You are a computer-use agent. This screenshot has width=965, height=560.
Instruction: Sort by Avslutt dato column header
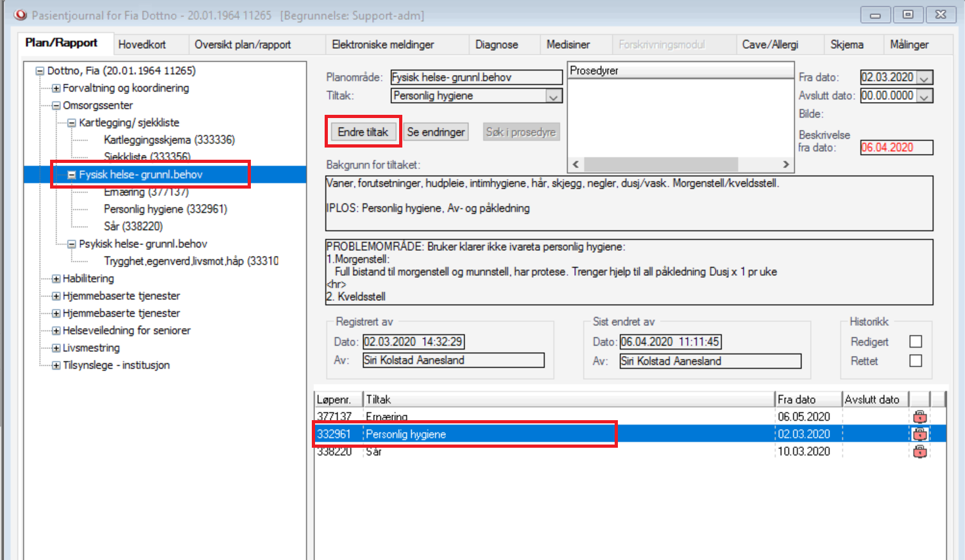(x=876, y=400)
